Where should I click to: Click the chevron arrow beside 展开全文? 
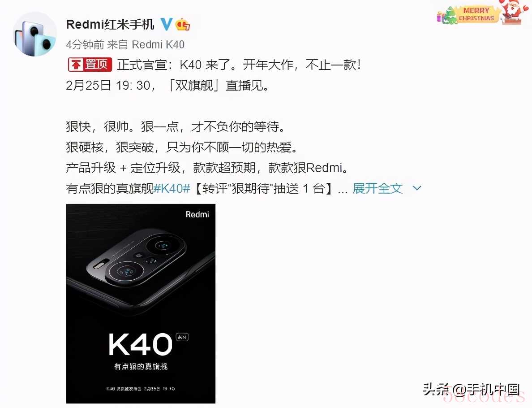(x=416, y=188)
